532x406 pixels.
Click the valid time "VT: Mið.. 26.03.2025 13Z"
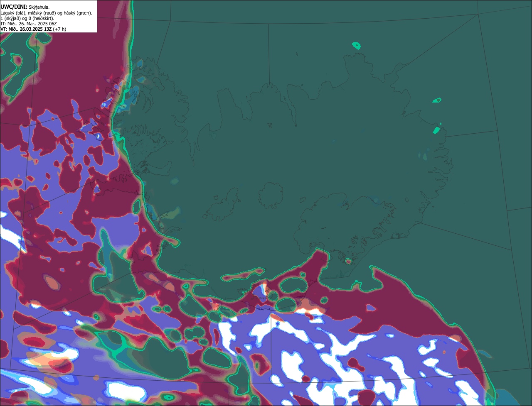[26, 29]
